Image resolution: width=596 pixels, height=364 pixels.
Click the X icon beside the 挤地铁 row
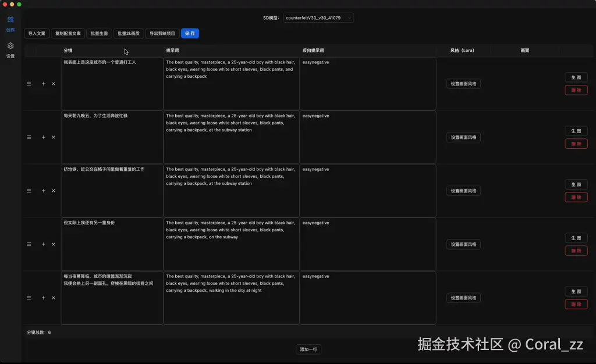tap(54, 191)
